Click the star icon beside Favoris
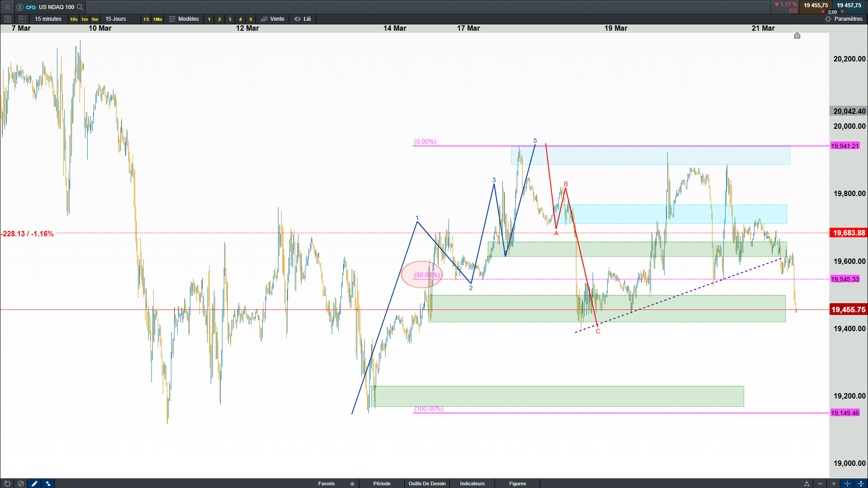 click(x=352, y=483)
